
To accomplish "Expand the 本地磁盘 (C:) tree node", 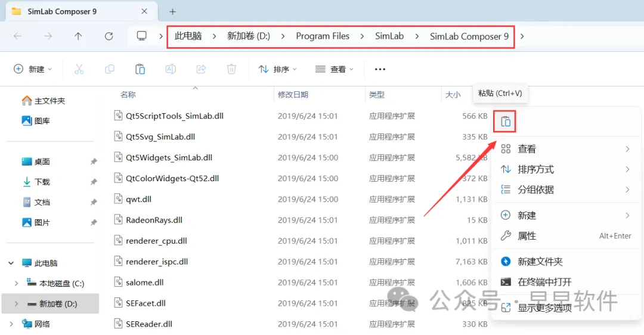I will coord(16,283).
